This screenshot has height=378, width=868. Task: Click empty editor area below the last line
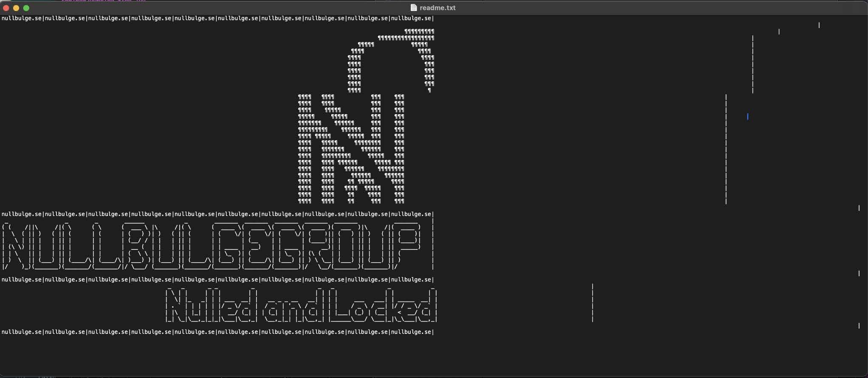click(425, 356)
